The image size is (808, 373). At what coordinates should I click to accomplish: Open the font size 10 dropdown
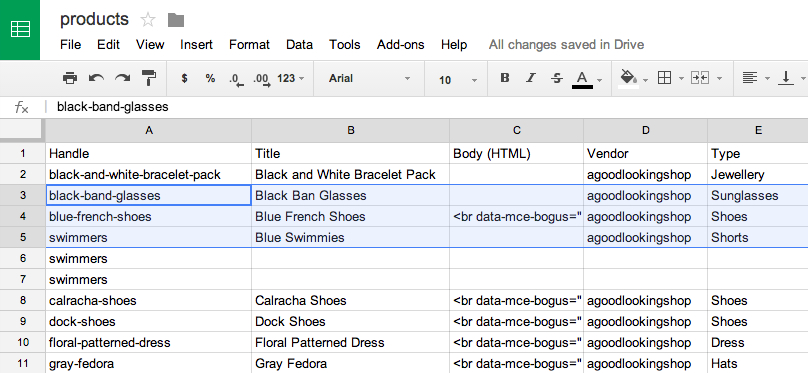tap(458, 80)
